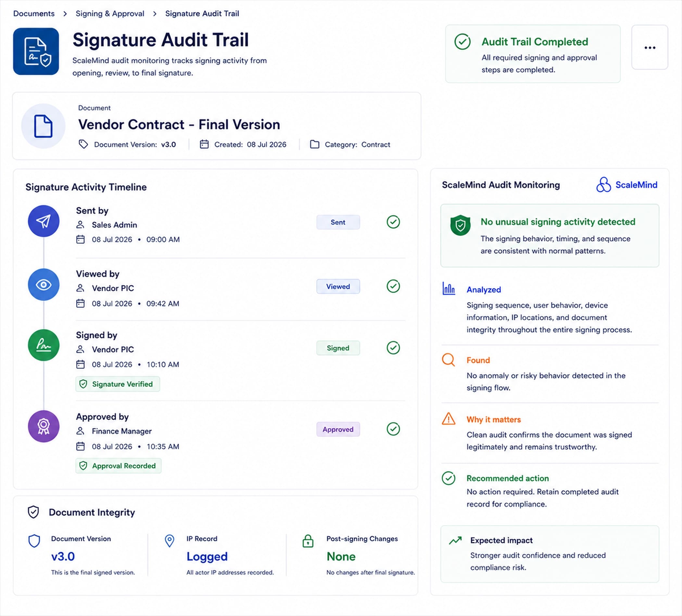Click the shield icon for Document Version
The image size is (682, 616).
(34, 541)
